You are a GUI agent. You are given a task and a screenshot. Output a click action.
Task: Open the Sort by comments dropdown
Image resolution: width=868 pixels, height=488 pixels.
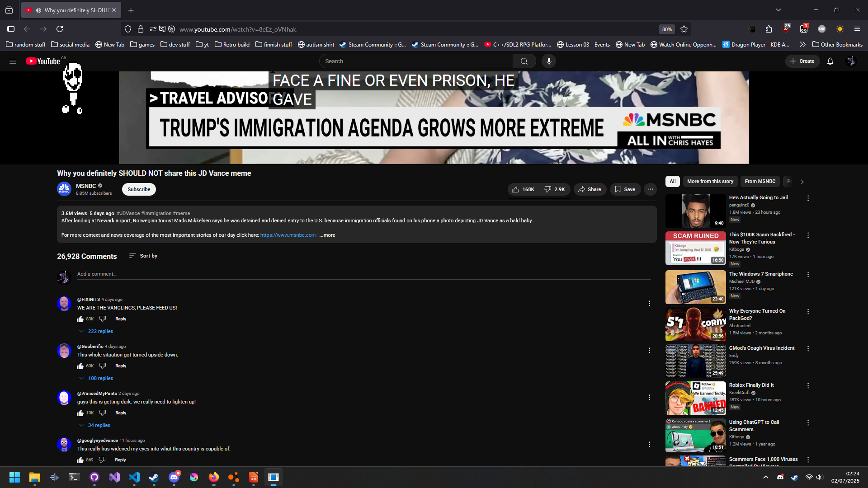(x=143, y=256)
